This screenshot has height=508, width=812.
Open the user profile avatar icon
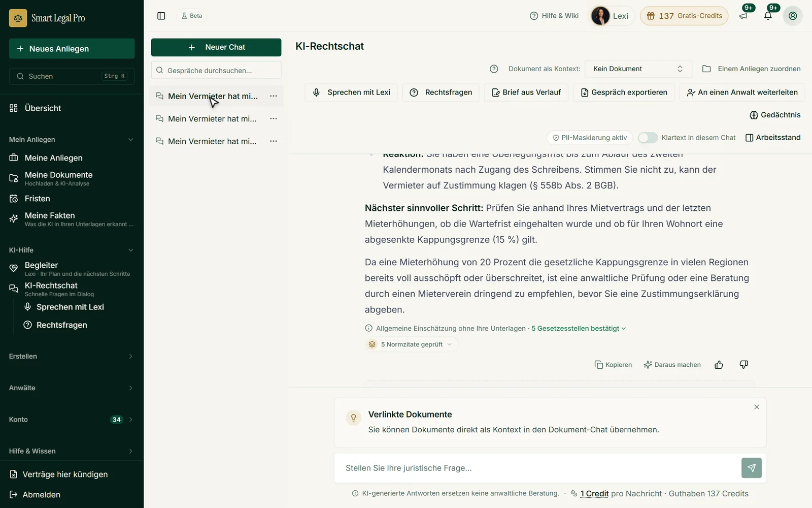pyautogui.click(x=793, y=16)
